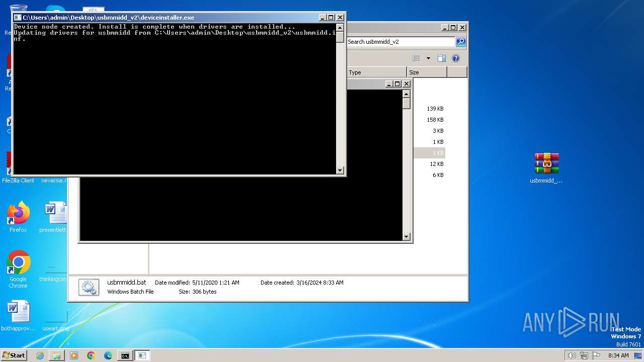Open Windows Explorer from the taskbar
The width and height of the screenshot is (644, 362).
pos(57,355)
